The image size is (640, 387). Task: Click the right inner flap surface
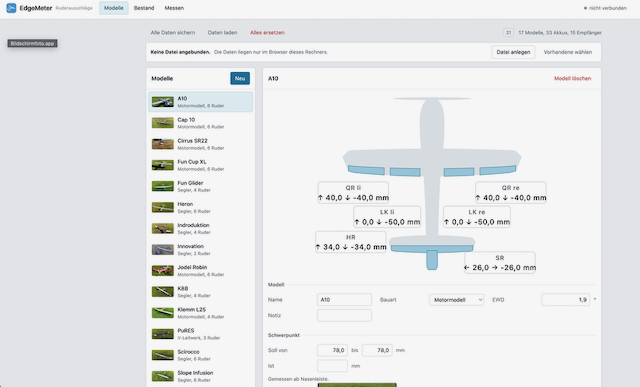pyautogui.click(x=459, y=172)
